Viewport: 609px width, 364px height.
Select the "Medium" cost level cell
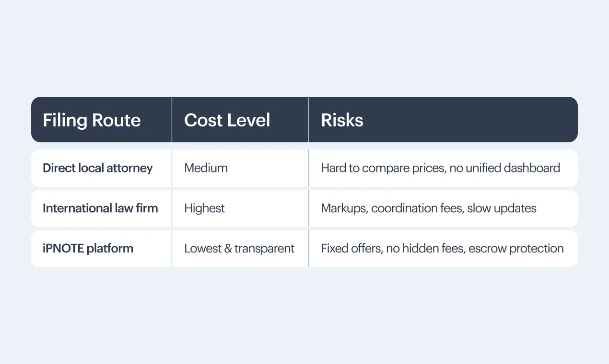(206, 168)
